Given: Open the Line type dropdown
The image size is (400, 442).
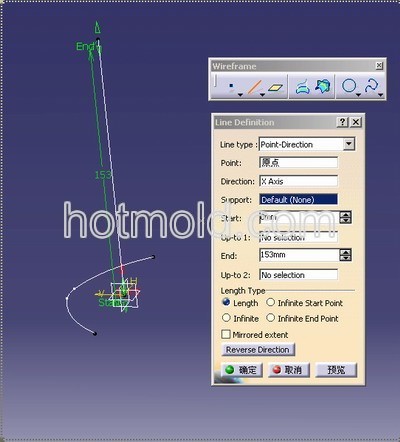Looking at the screenshot, I should [x=349, y=144].
